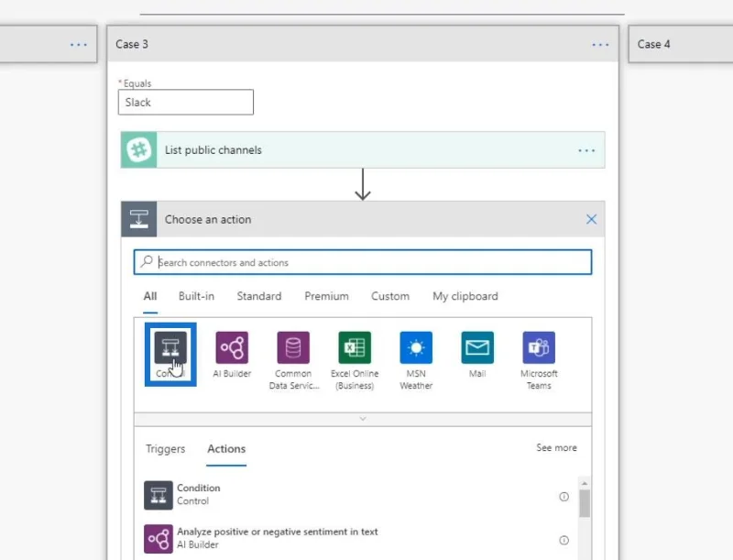Show info for the Condition action
This screenshot has width=733, height=560.
[563, 497]
